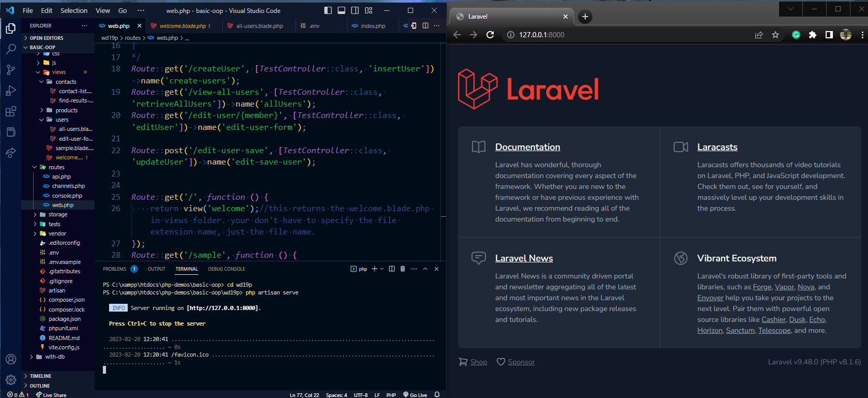Switch to the index.php editor tab
The image size is (868, 398).
[x=373, y=26]
